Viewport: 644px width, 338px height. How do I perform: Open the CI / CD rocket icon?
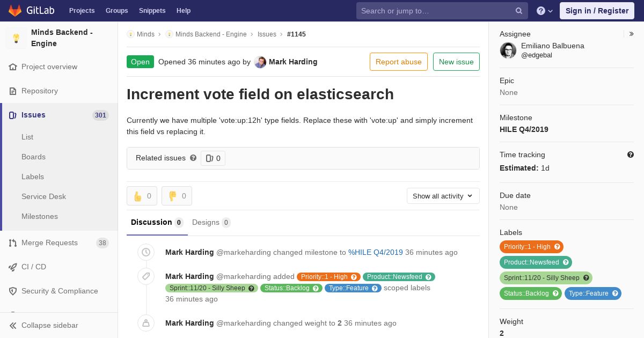click(x=13, y=267)
